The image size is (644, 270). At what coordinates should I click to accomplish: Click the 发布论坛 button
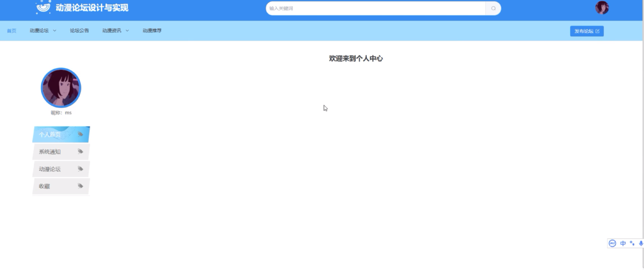(x=587, y=31)
